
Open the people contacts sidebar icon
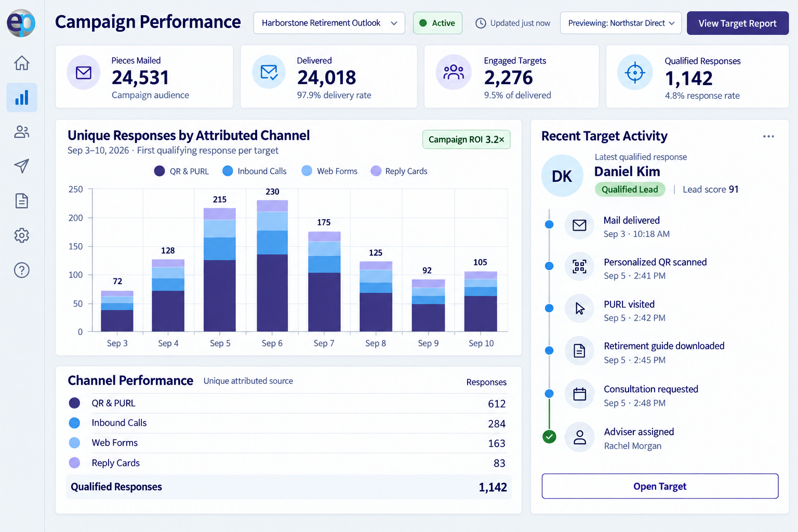[x=22, y=132]
